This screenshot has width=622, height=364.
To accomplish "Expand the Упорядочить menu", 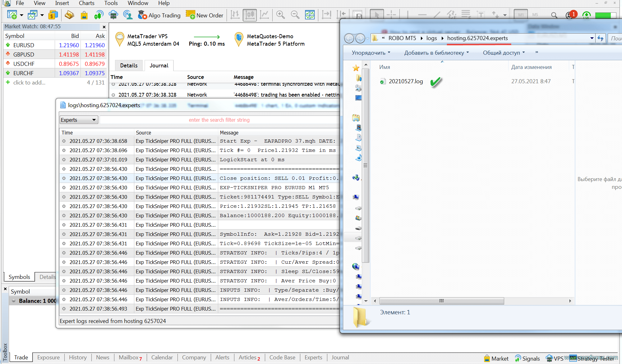I will (371, 53).
